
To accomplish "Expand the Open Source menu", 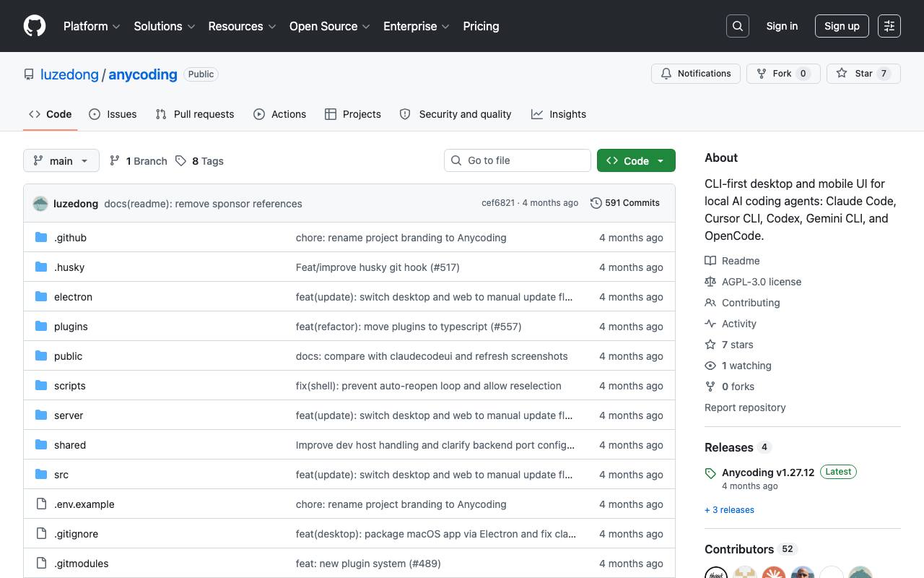I will click(330, 26).
